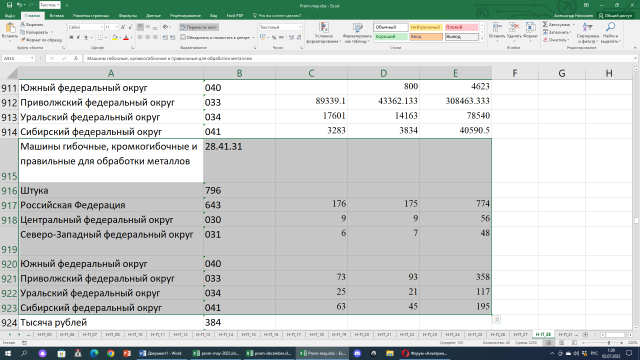Toggle bottom vertical alignment
The height and width of the screenshot is (360, 640).
[155, 27]
